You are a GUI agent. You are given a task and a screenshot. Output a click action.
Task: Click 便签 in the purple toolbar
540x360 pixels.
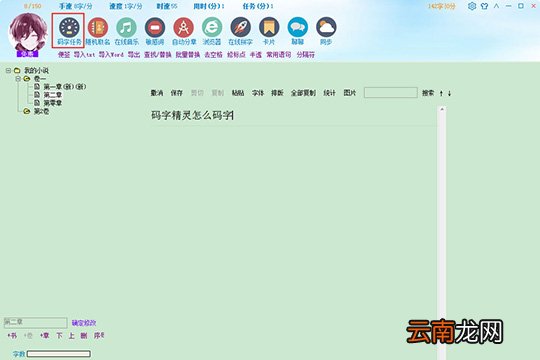[x=64, y=55]
